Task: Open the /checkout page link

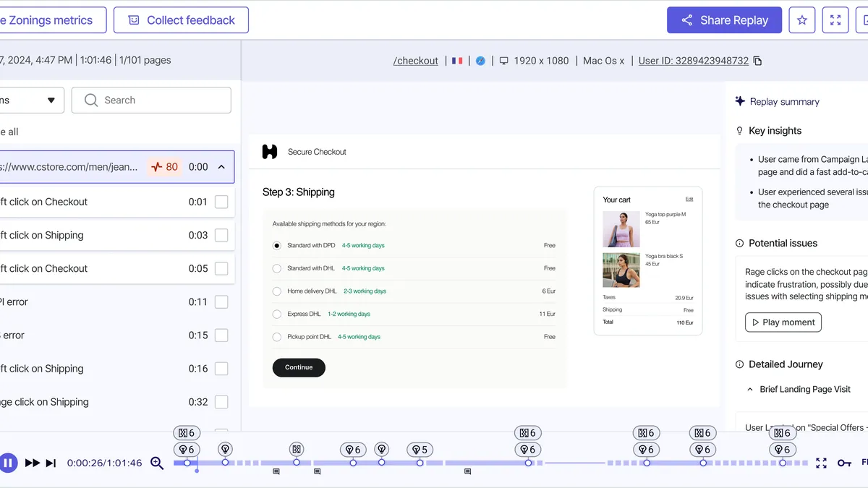Action: 416,61
